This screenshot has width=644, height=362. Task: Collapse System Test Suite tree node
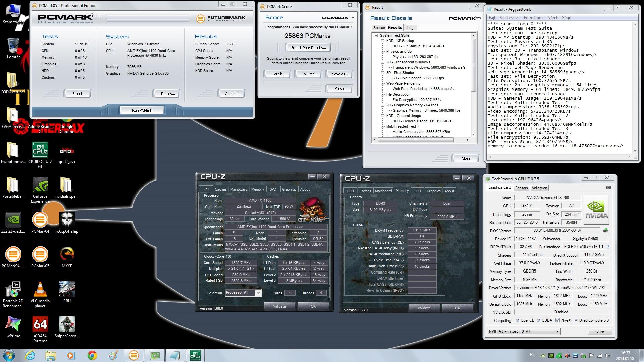tap(376, 35)
